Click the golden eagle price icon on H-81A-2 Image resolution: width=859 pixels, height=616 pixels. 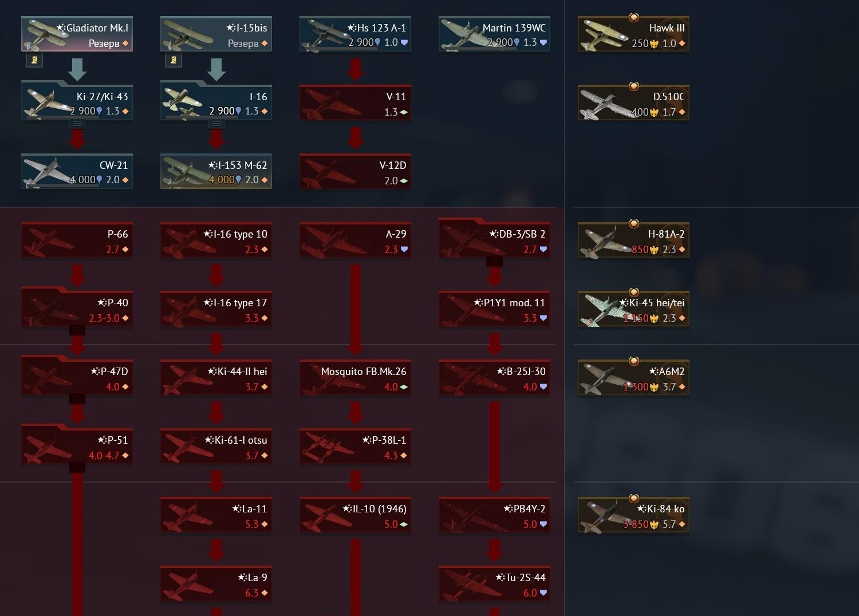click(x=655, y=250)
